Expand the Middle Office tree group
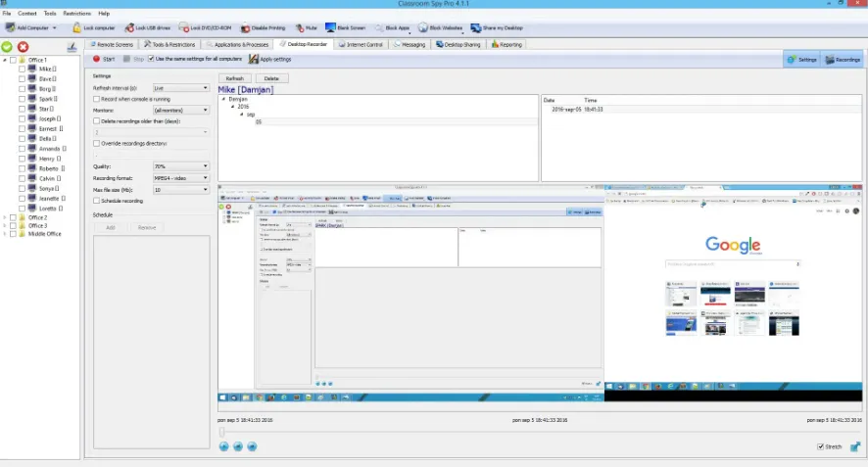 (x=5, y=234)
